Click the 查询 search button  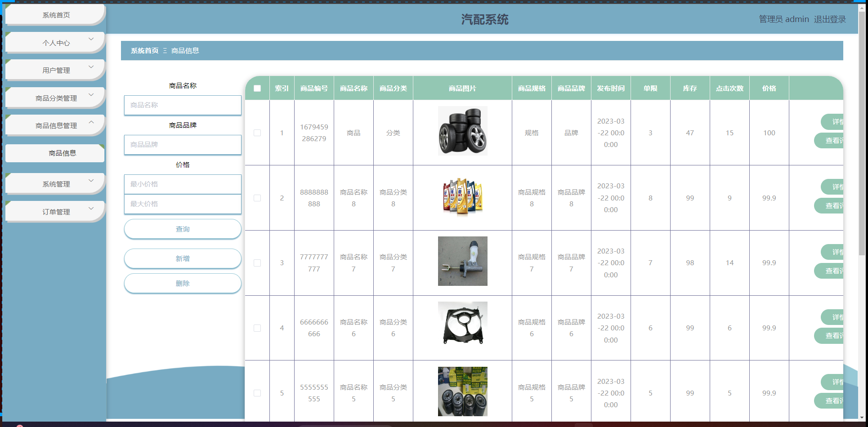[x=183, y=229]
